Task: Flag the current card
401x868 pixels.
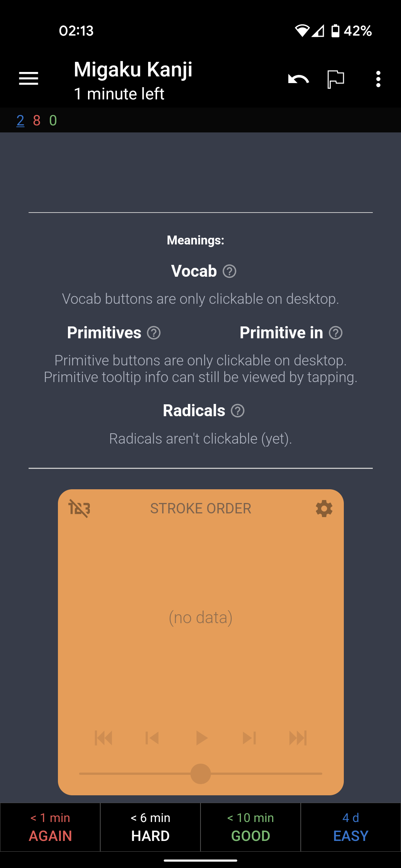Action: [x=335, y=78]
